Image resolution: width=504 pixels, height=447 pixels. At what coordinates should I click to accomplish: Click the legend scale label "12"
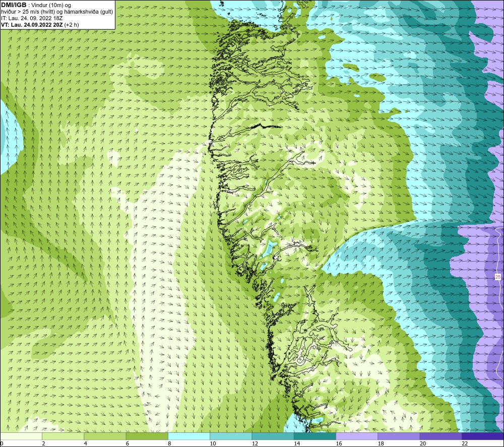click(255, 443)
